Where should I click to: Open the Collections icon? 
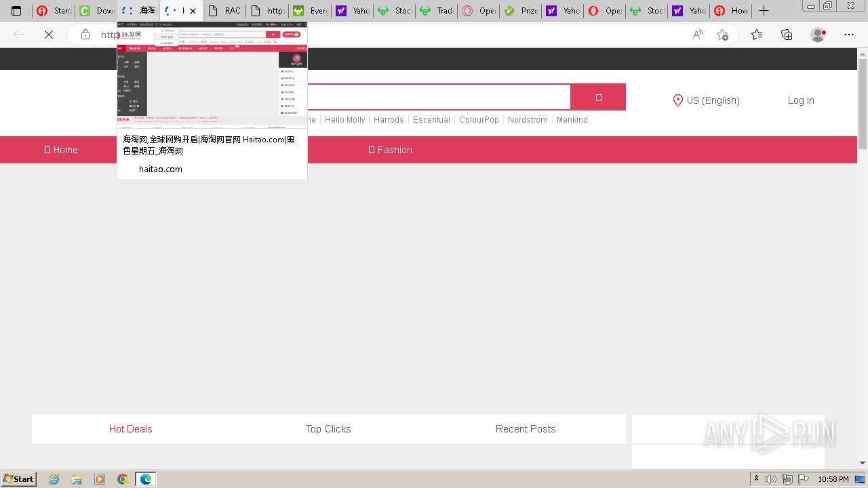(787, 35)
